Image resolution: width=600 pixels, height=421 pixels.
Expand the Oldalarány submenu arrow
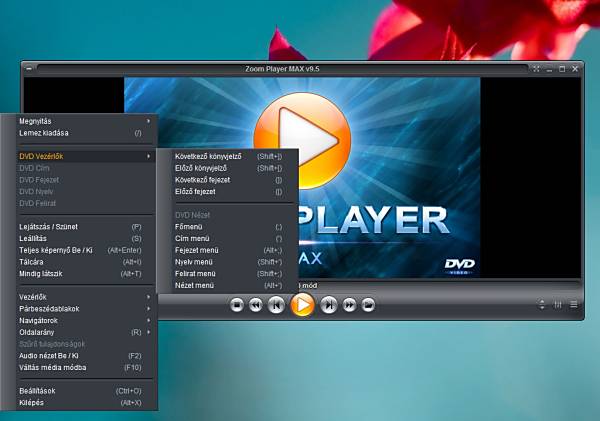148,332
